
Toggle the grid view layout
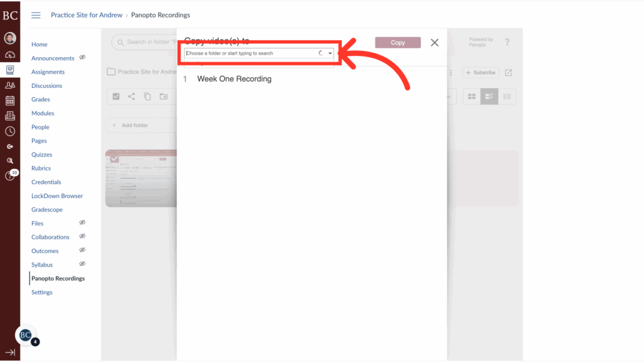pyautogui.click(x=472, y=96)
